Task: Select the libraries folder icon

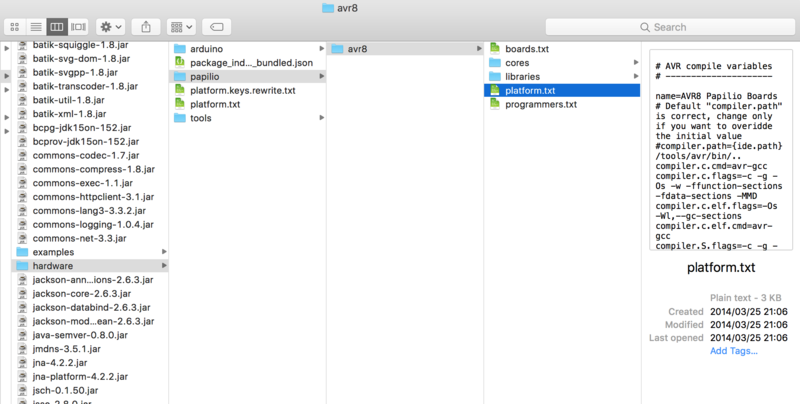Action: (x=495, y=76)
